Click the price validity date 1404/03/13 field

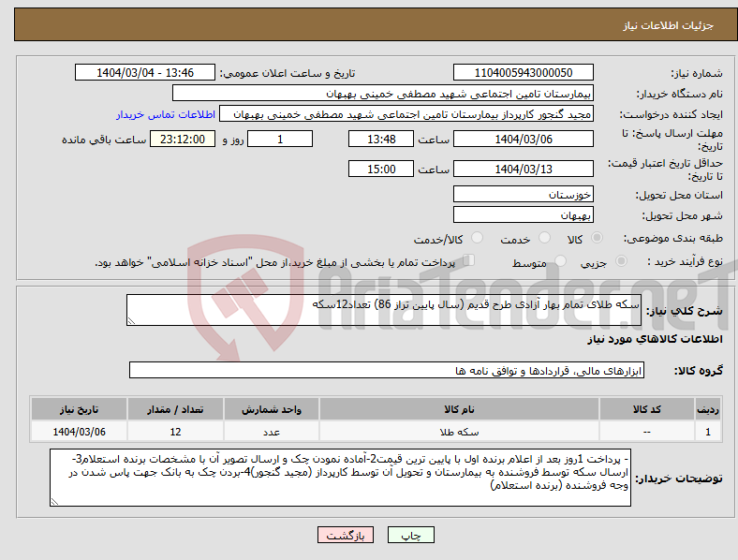(x=523, y=169)
